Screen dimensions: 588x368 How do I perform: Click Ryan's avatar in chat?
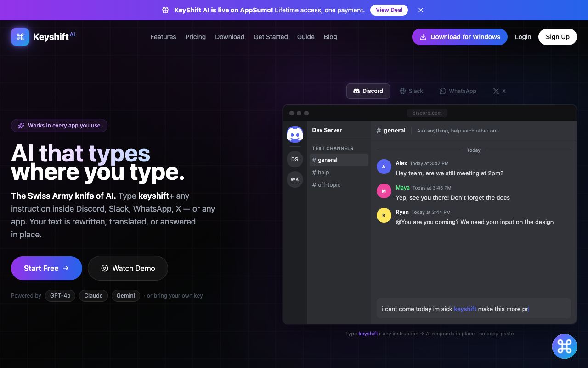384,215
